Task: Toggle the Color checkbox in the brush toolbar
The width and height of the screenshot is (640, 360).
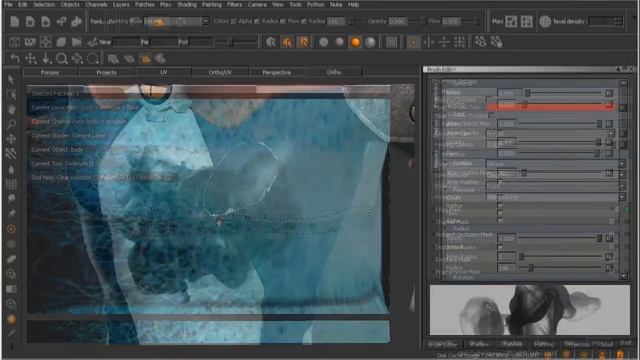Action: tap(233, 21)
